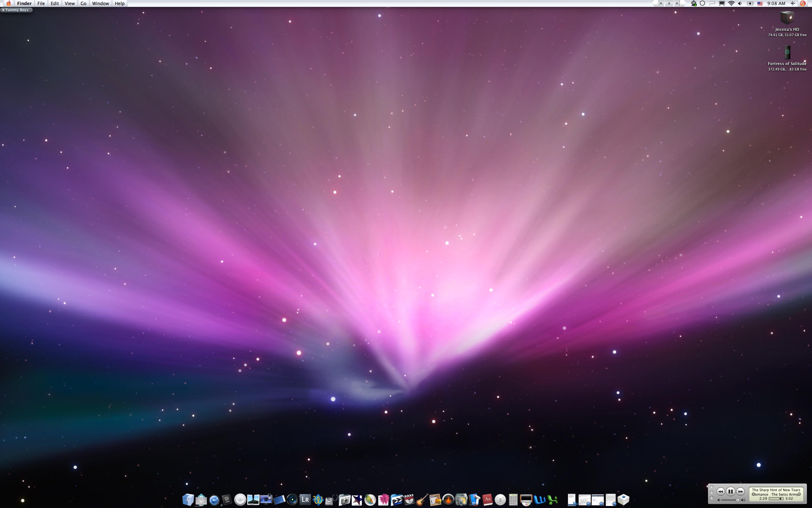Open the Go menu
Viewport: 812px width, 508px height.
[x=83, y=3]
